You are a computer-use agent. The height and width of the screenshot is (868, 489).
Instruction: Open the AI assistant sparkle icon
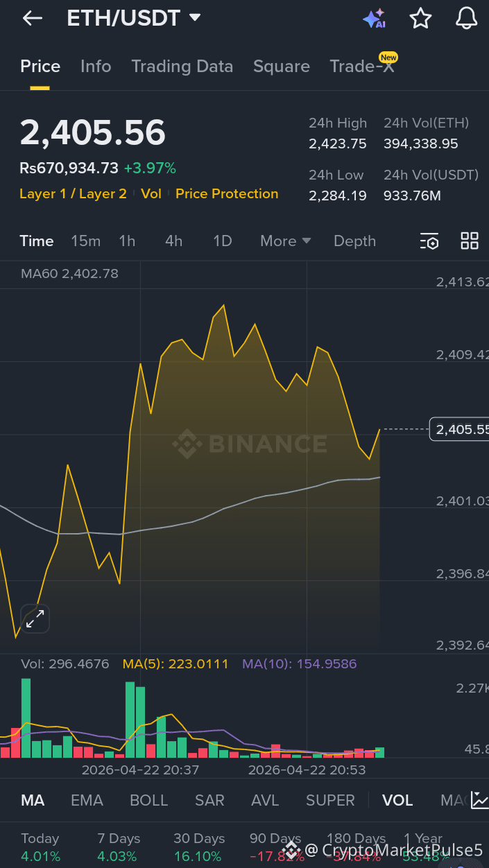point(375,19)
